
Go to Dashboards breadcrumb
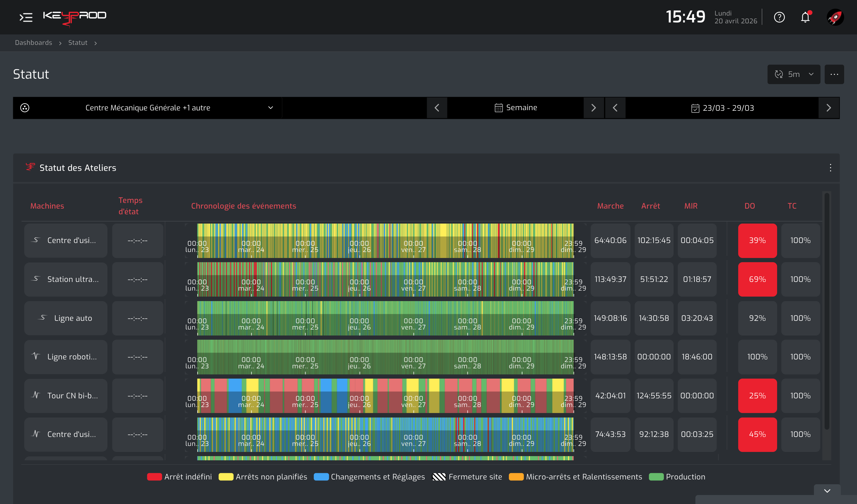pos(33,42)
